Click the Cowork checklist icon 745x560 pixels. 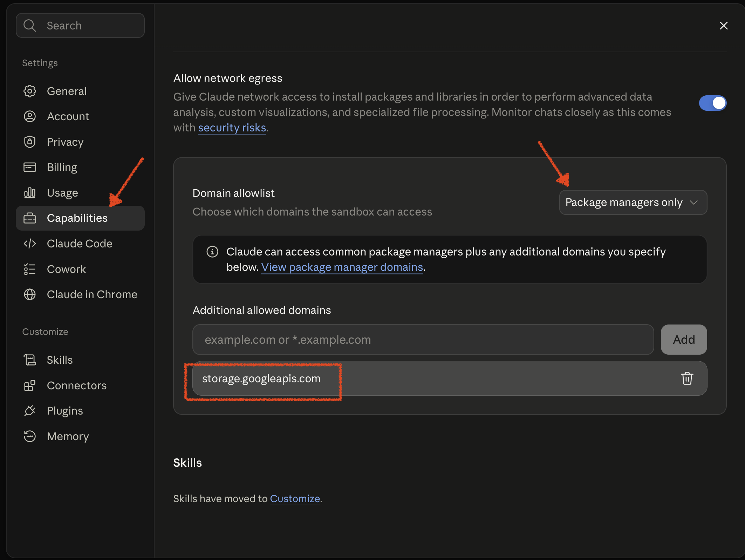pyautogui.click(x=30, y=269)
